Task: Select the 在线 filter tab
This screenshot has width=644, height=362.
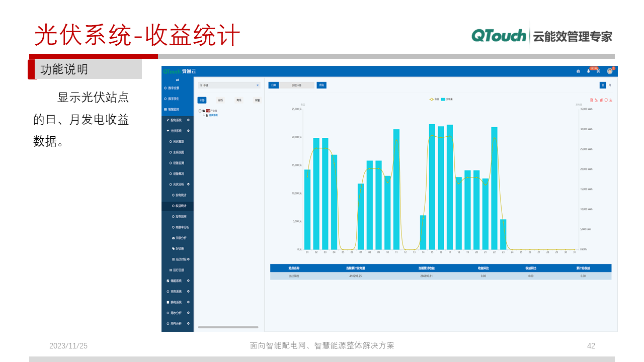Action: [220, 100]
